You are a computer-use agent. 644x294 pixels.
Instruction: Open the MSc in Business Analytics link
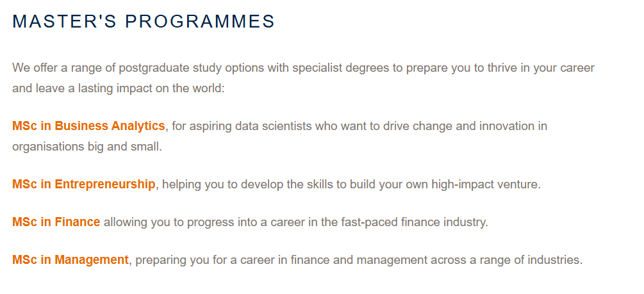pos(88,126)
